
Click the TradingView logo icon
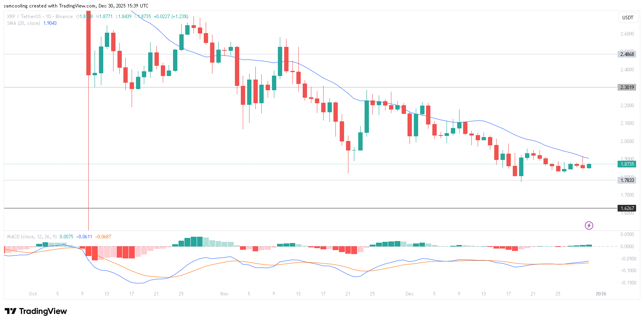click(11, 311)
